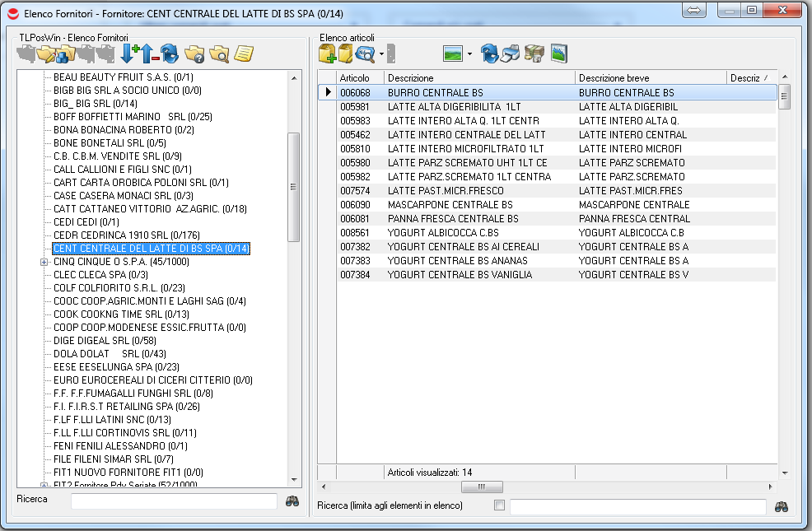812x531 pixels.
Task: Click the picture frame icon in articles toolbar
Action: (x=559, y=54)
